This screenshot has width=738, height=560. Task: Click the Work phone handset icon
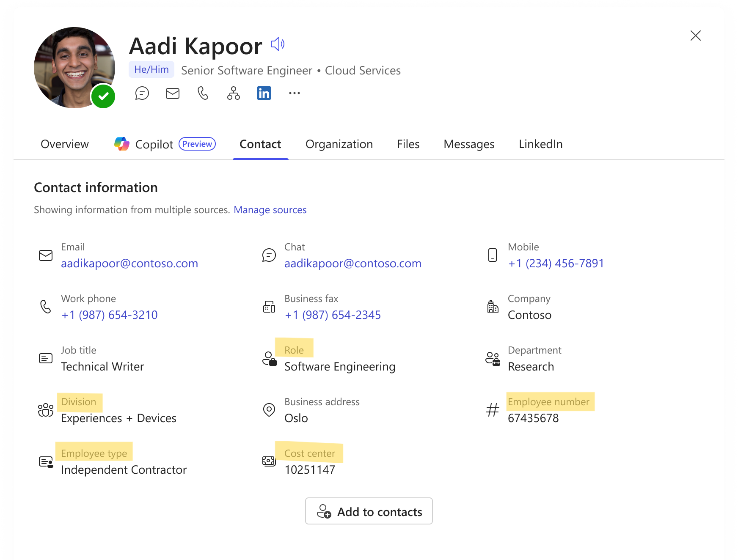tap(46, 307)
